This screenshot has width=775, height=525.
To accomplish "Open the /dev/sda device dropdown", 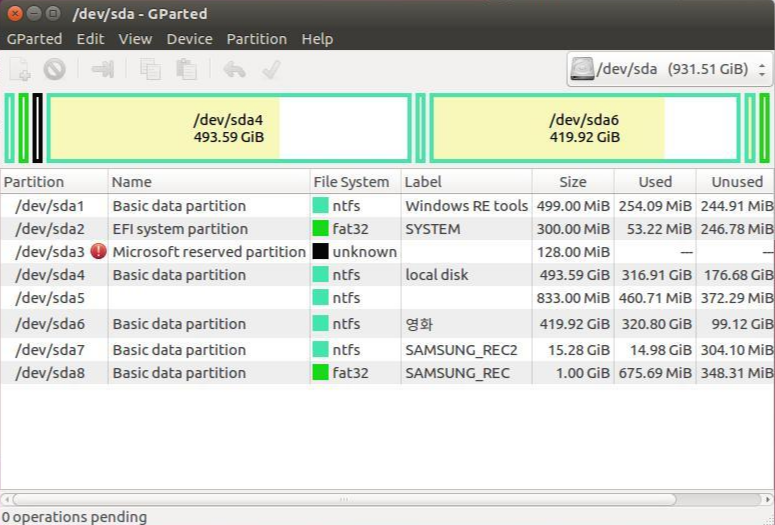I will 670,69.
